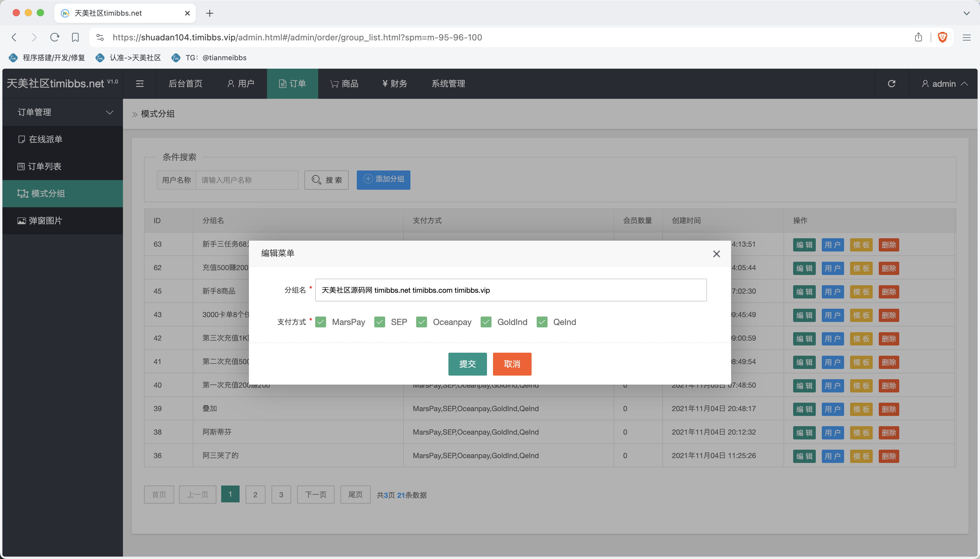Close the 编辑菜单 dialog with X

pos(716,254)
